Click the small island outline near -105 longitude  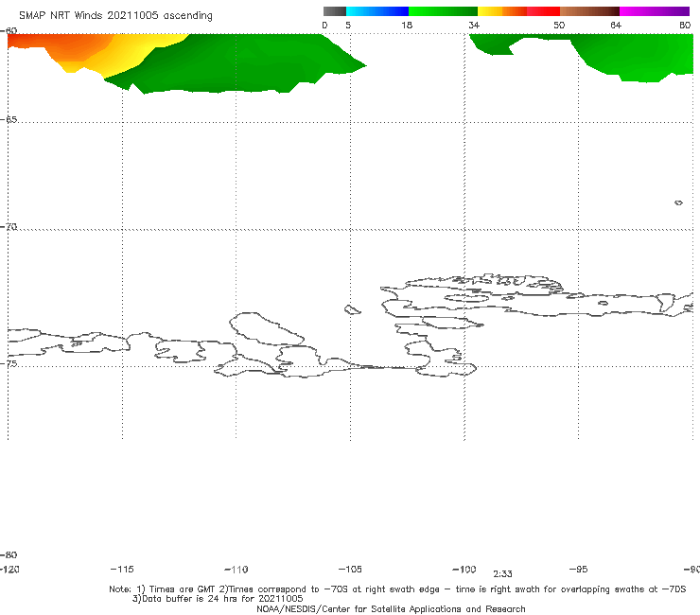tap(352, 309)
